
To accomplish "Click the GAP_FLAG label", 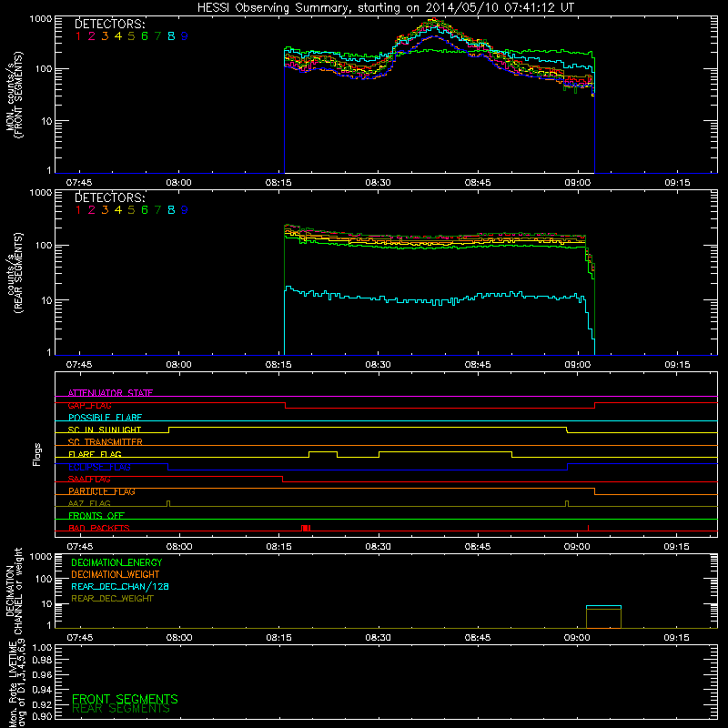I will coord(89,405).
